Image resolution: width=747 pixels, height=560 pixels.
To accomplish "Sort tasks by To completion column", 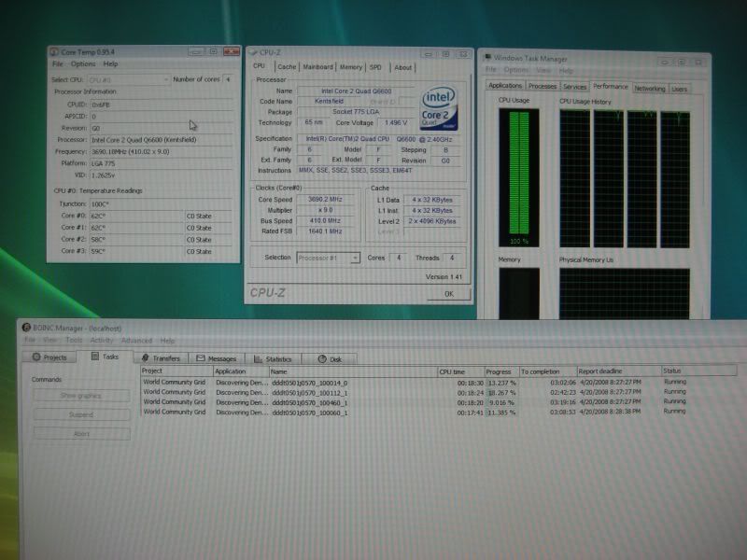I will pyautogui.click(x=548, y=371).
